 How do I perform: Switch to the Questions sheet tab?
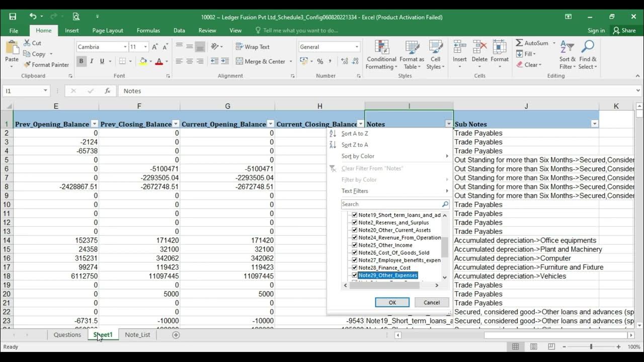click(67, 335)
